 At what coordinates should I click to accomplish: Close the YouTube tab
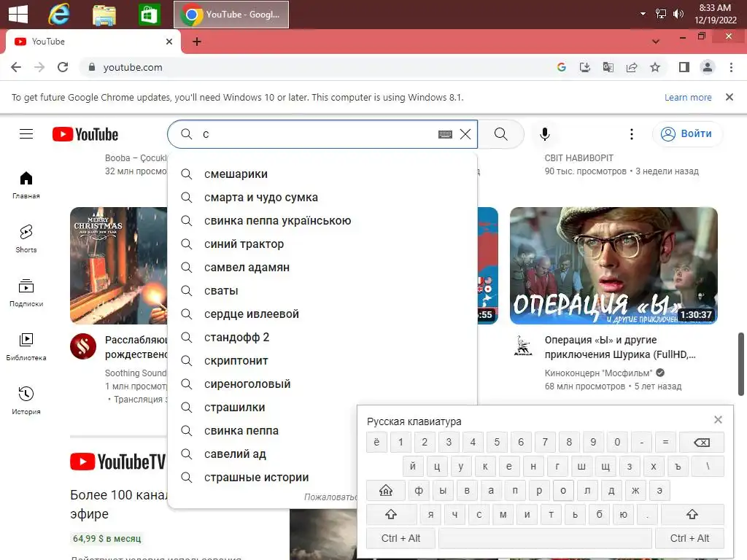pyautogui.click(x=169, y=42)
